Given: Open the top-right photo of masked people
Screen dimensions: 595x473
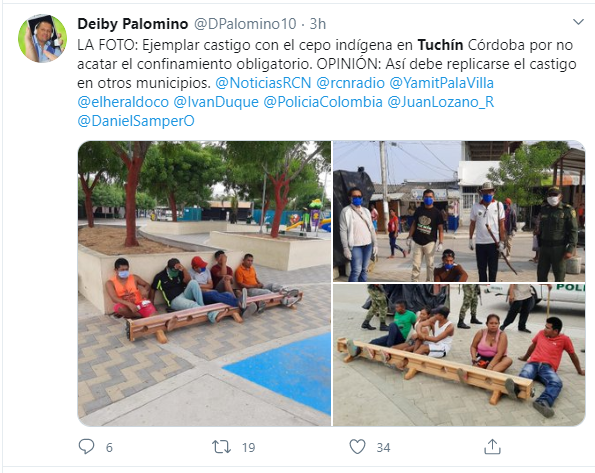Looking at the screenshot, I should [x=459, y=211].
